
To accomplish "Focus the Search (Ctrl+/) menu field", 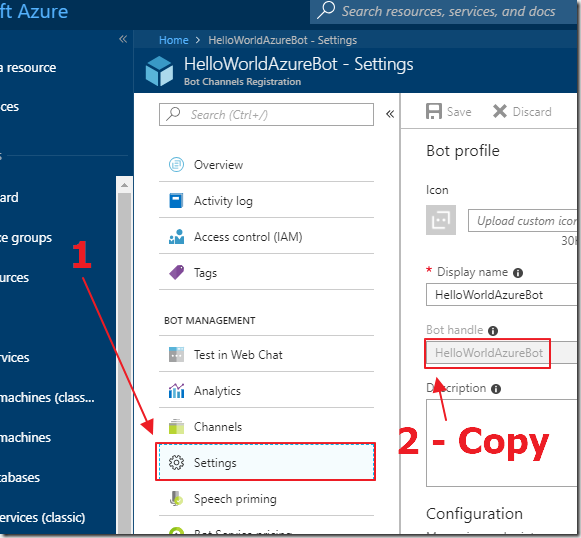I will 266,114.
